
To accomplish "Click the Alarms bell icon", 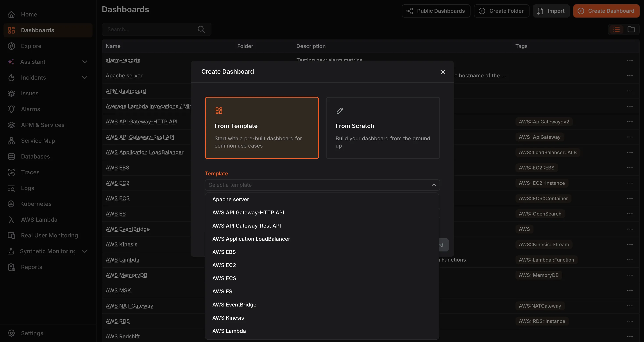I will click(11, 109).
